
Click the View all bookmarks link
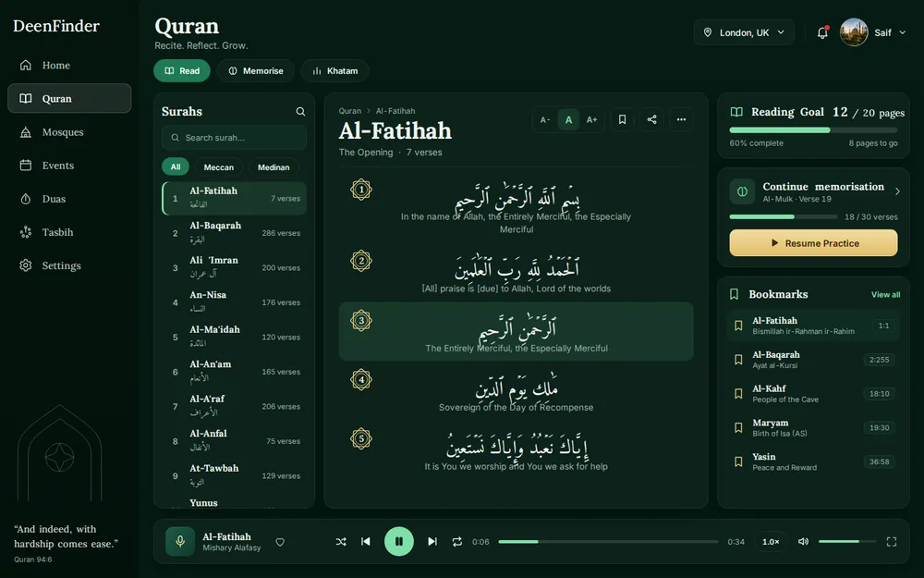tap(885, 294)
